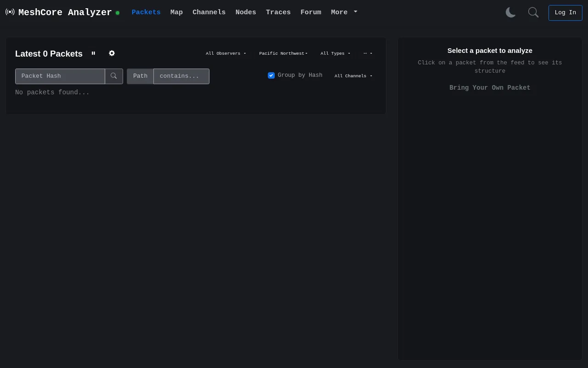
Task: Click 'Select a packet to analyze' heading
Action: coord(490,51)
